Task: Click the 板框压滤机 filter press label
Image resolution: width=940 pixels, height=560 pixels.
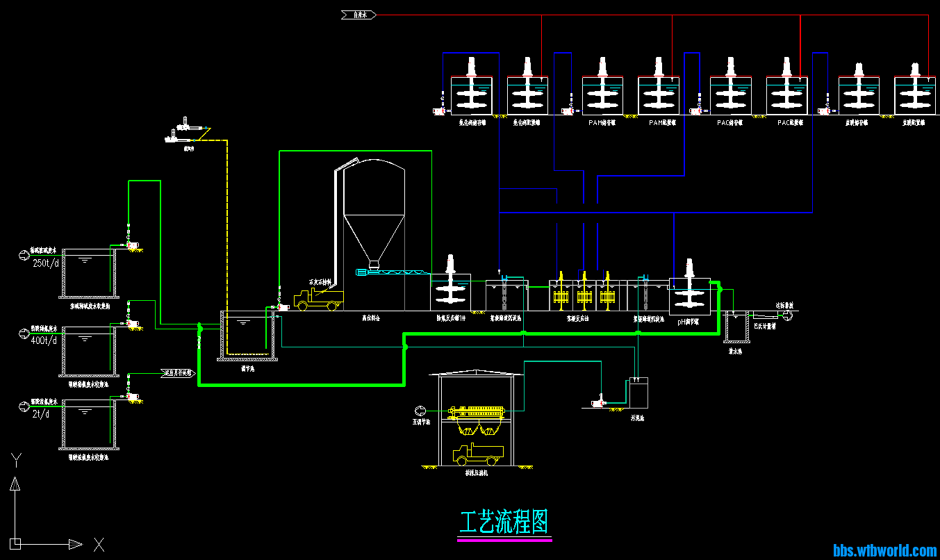Action: 476,473
